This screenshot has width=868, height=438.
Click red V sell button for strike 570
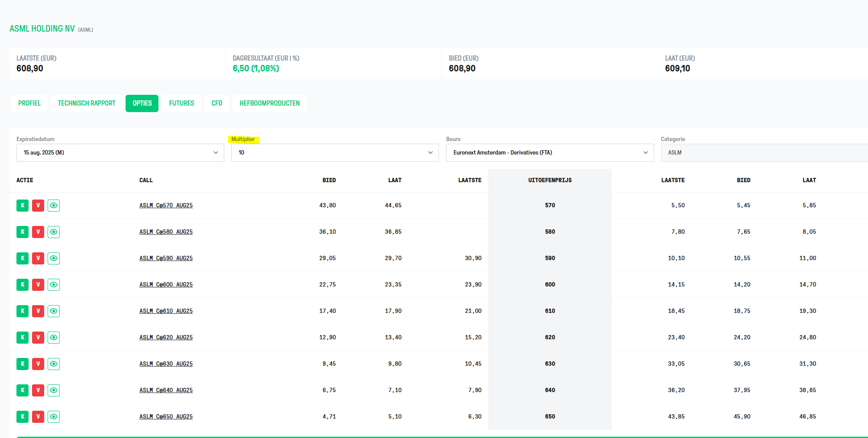coord(38,206)
